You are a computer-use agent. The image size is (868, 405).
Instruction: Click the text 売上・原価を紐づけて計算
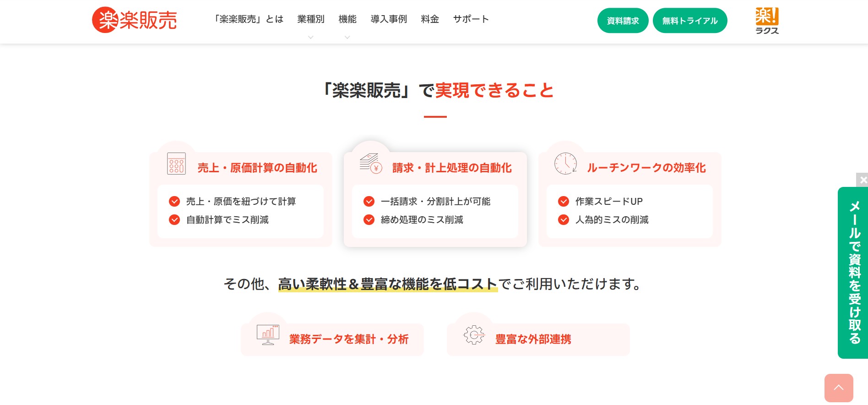coord(241,202)
